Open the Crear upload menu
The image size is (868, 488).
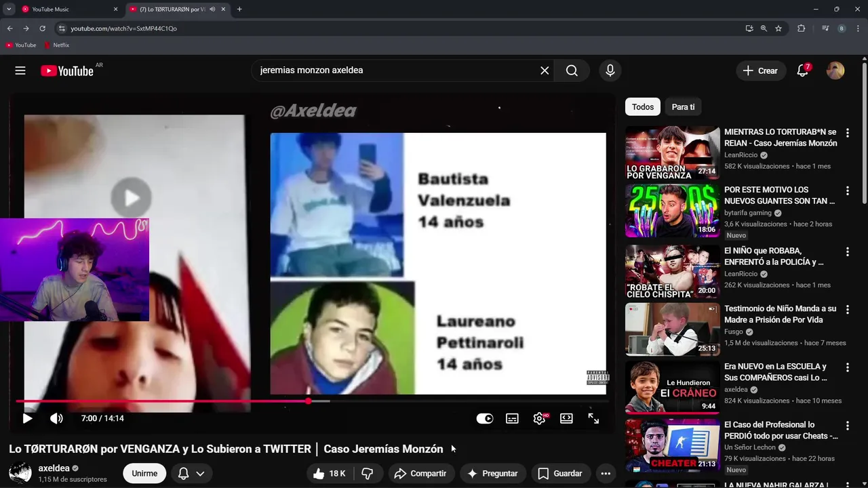point(760,70)
